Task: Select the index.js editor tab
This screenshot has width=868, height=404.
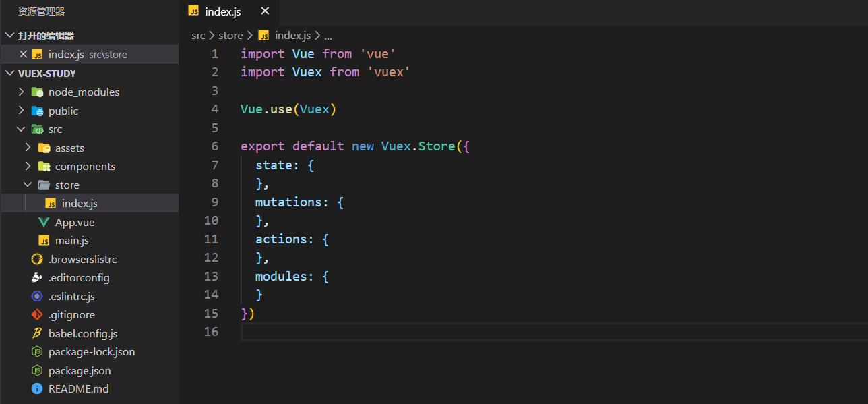Action: tap(222, 11)
